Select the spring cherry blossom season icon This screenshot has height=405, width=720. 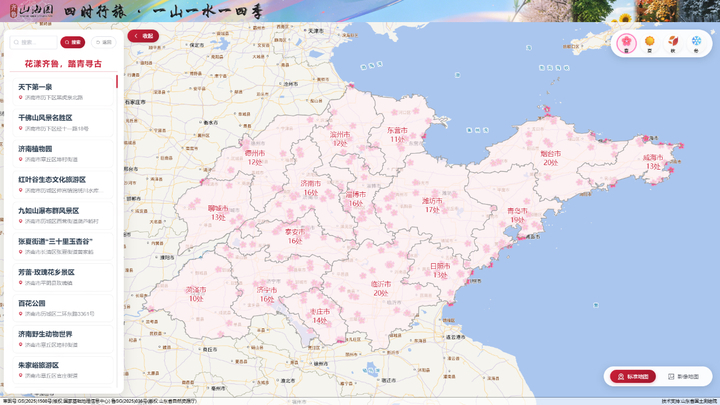tap(626, 43)
